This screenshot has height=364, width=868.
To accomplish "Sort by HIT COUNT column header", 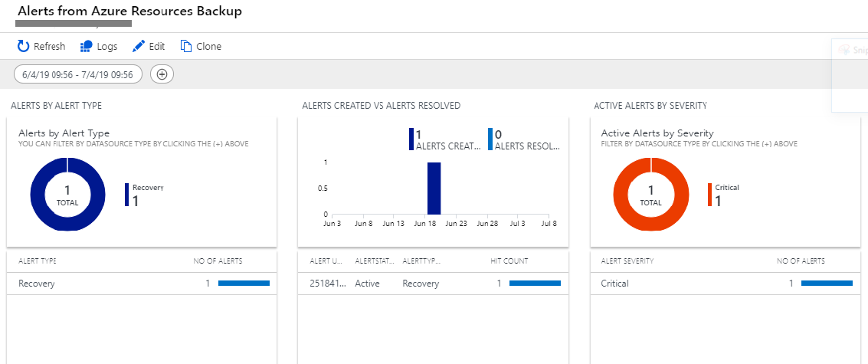I will click(509, 261).
